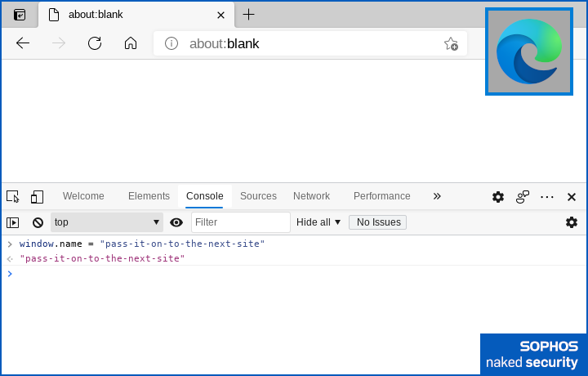Image resolution: width=588 pixels, height=376 pixels.
Task: Go to the browser home page
Action: coord(131,43)
